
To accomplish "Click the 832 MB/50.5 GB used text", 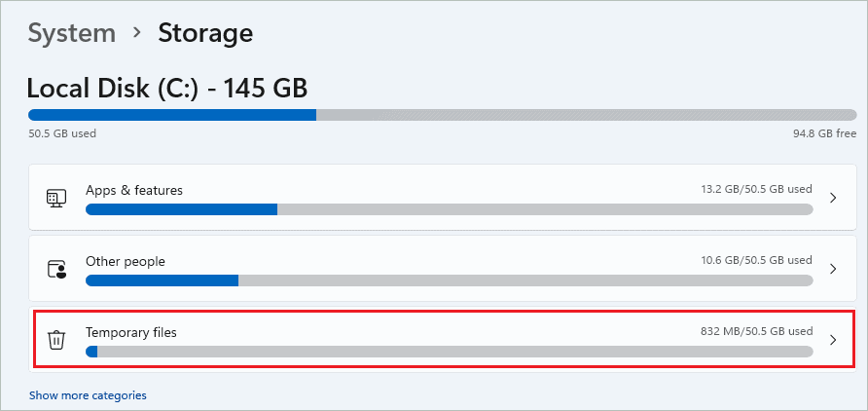I will pos(757,331).
